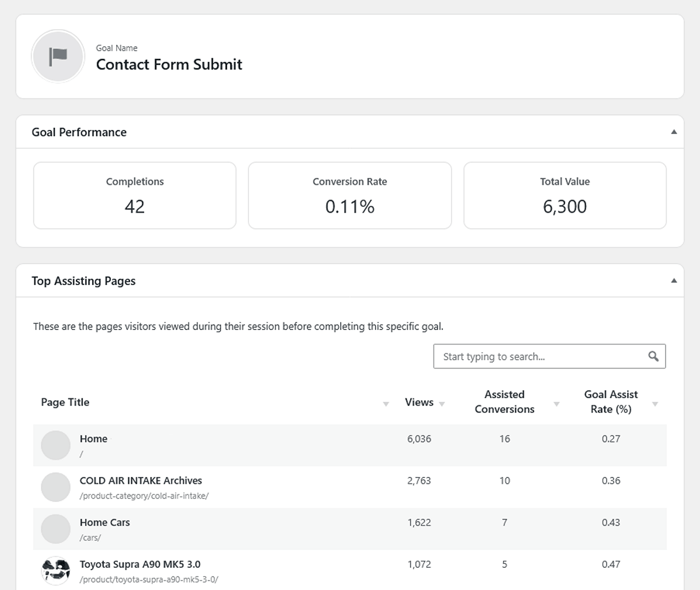Click the Top Assisting Pages heading
Screen dimensions: 700x590
pos(83,281)
